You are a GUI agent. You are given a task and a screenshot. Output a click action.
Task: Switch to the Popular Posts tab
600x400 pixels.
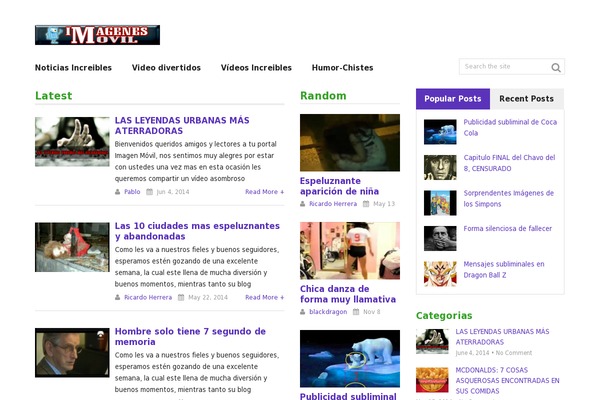(x=453, y=99)
